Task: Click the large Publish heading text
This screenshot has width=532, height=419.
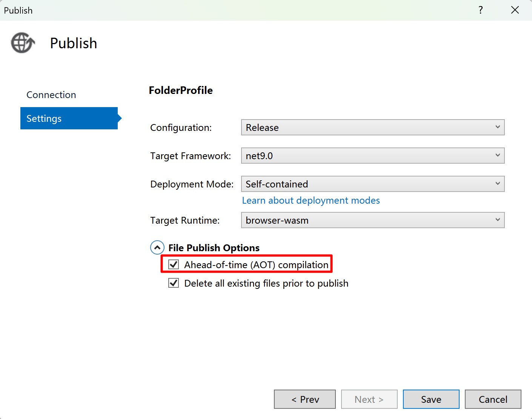Action: [x=74, y=43]
